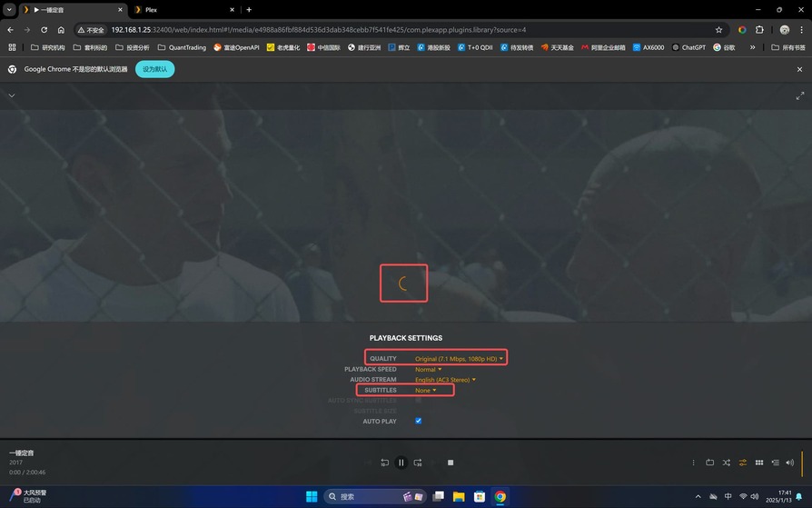This screenshot has height=508, width=812.
Task: Reload the current page
Action: click(44, 30)
